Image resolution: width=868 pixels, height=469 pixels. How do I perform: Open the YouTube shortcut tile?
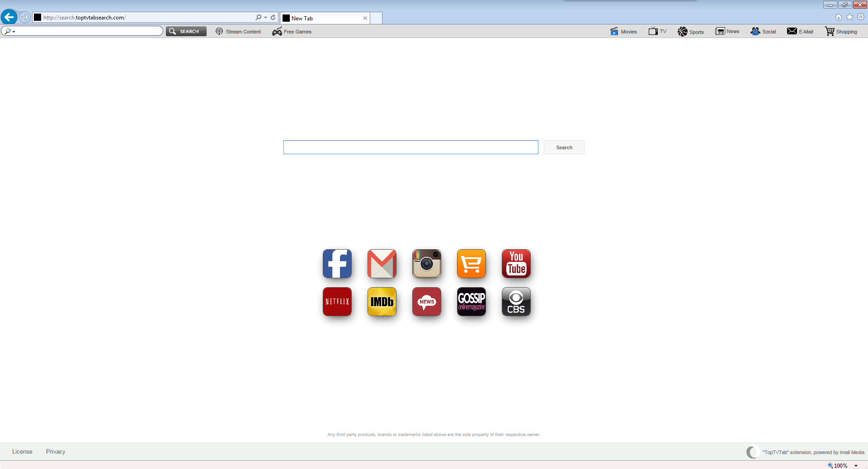(x=516, y=264)
